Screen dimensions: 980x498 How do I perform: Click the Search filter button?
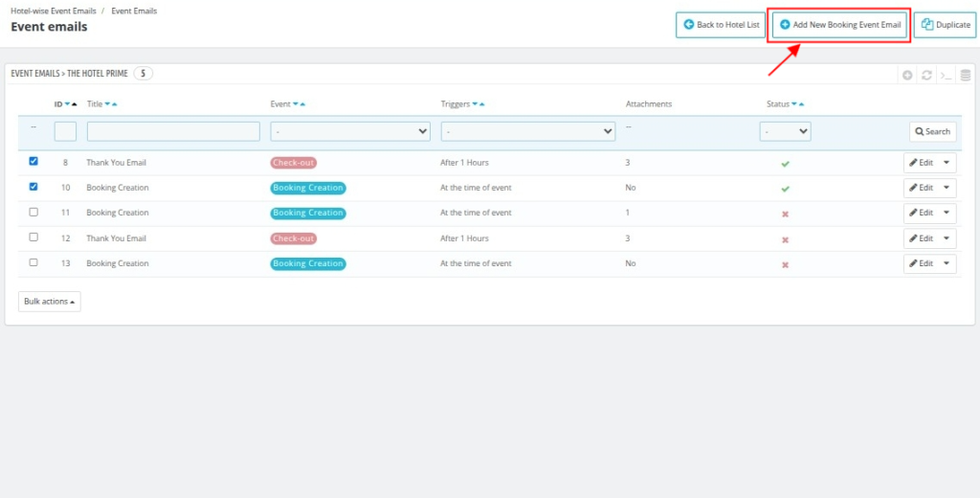[x=932, y=131]
